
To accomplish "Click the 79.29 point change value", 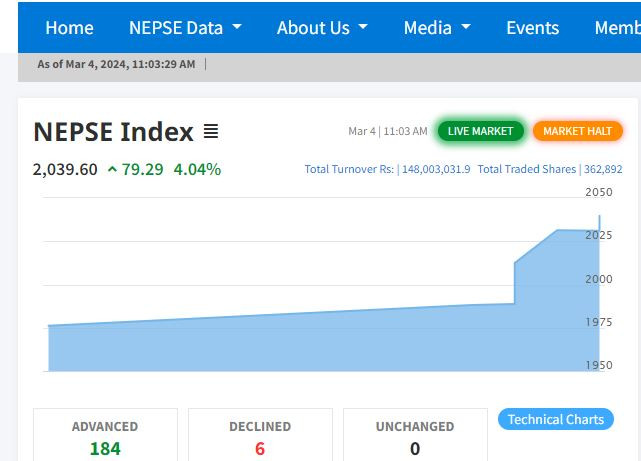I will click(143, 169).
